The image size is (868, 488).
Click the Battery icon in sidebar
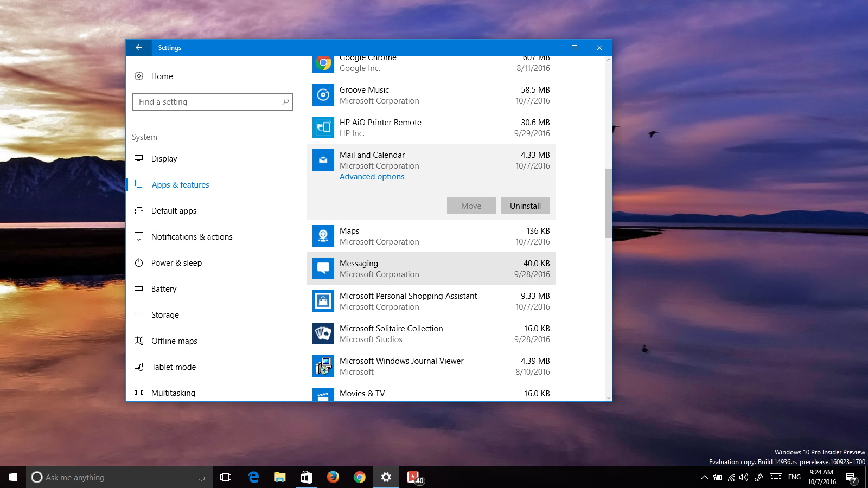point(139,288)
